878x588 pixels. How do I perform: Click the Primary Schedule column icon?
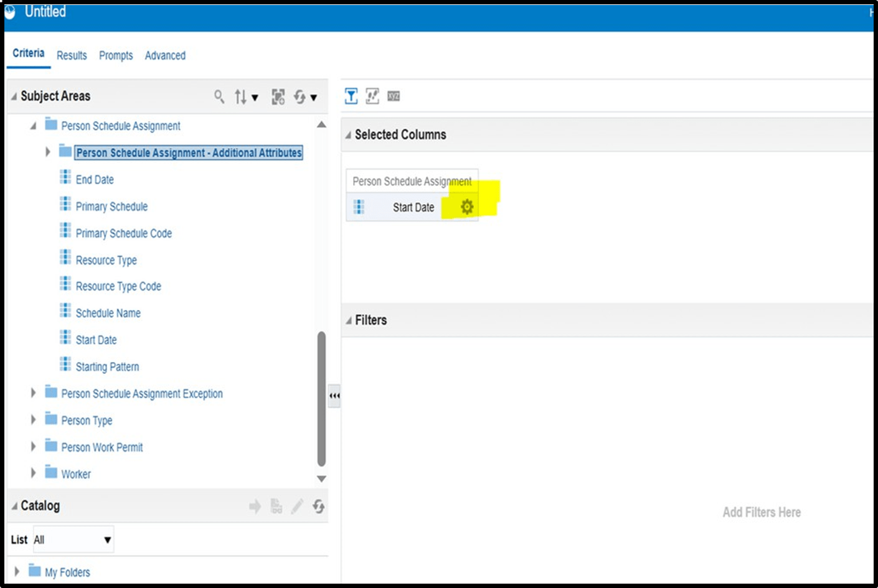tap(65, 205)
